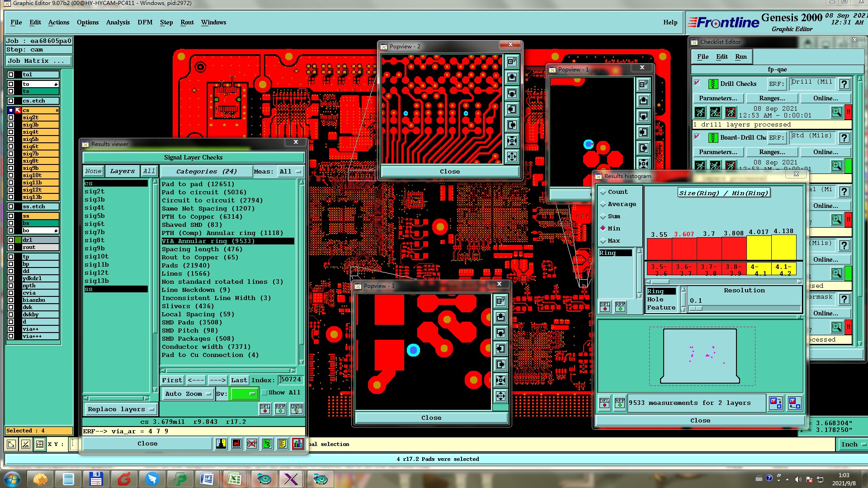Click the pan up icon in Popview 2

[x=512, y=78]
